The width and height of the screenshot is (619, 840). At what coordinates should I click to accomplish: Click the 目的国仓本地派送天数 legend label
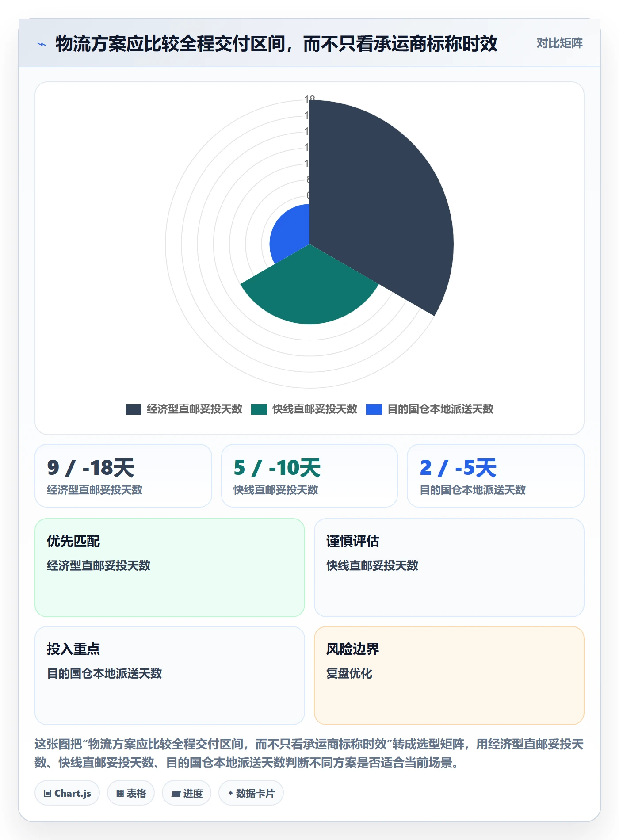point(440,409)
